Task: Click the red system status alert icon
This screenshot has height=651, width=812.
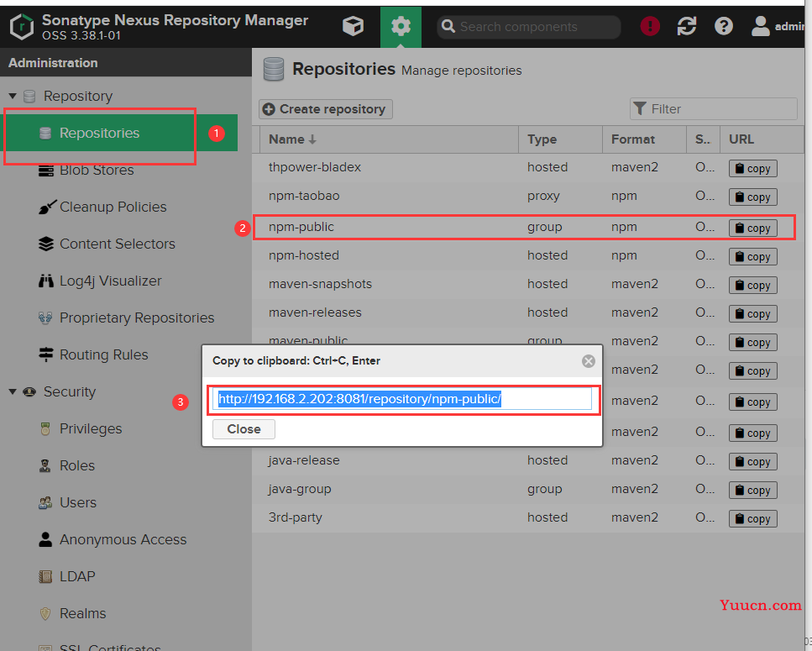Action: pyautogui.click(x=650, y=26)
